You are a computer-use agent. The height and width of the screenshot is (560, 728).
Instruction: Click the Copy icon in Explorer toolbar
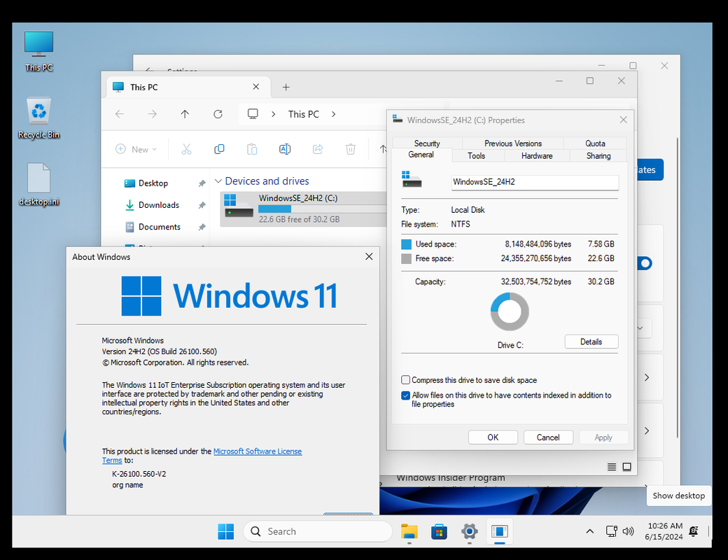[219, 149]
